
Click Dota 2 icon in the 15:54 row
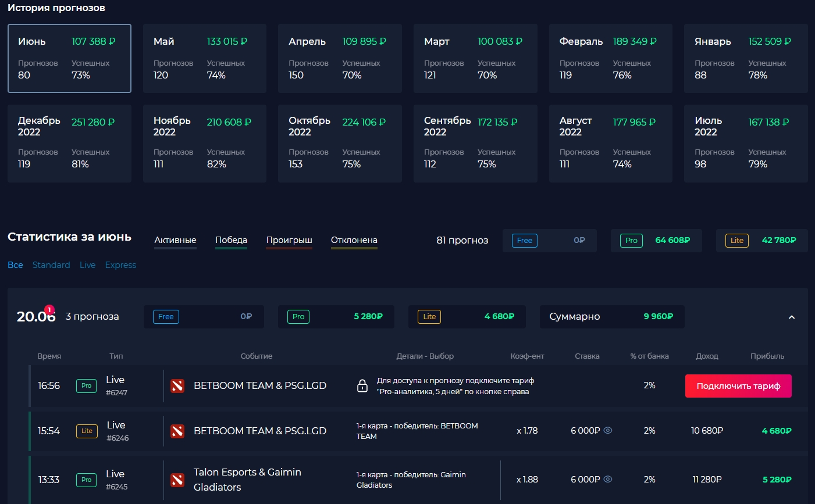pos(177,431)
